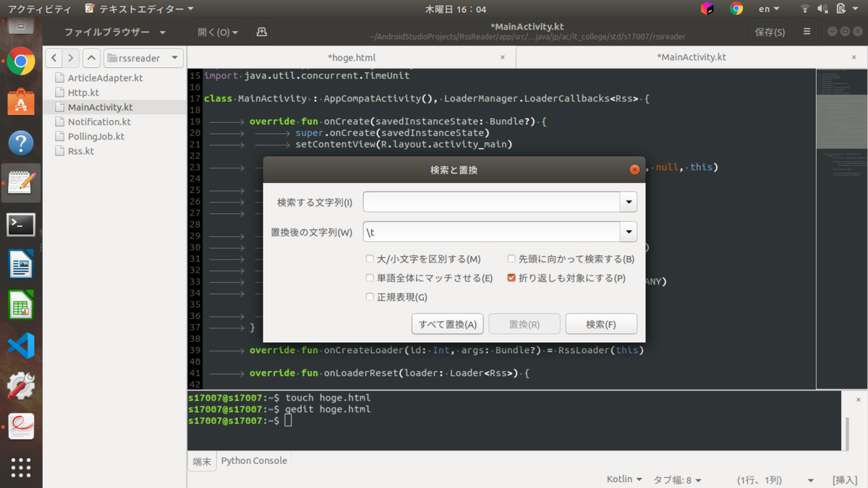Screen dimensions: 868x488
Task: Close the bottom terminal panel
Action: click(x=859, y=399)
